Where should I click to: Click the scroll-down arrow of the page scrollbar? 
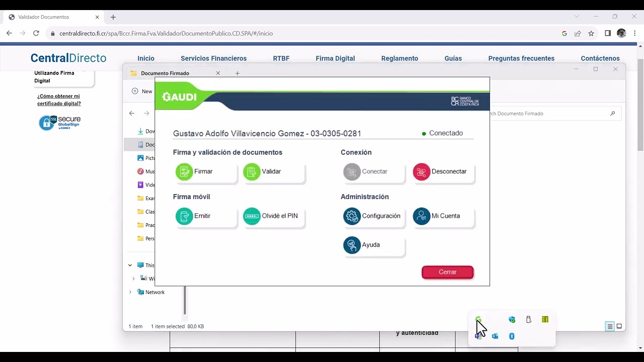[640, 348]
